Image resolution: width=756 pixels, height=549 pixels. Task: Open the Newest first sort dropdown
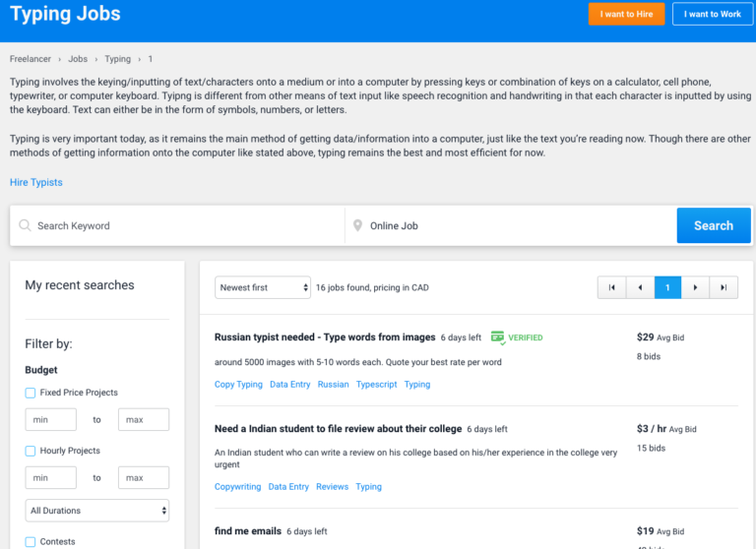click(x=263, y=287)
